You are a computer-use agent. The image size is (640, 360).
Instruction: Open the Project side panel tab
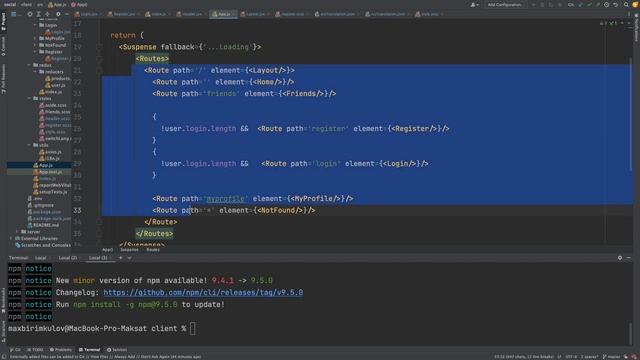(x=3, y=21)
